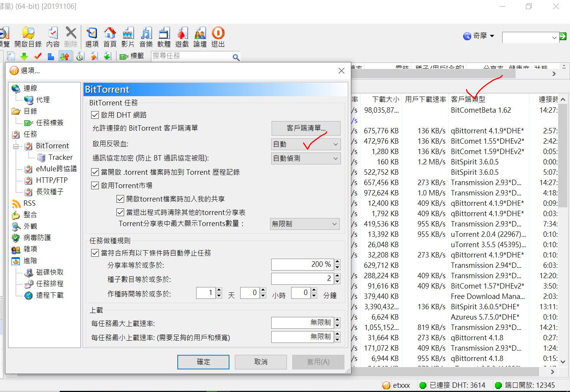Click the 用戶下載速率 column header

[x=425, y=99]
